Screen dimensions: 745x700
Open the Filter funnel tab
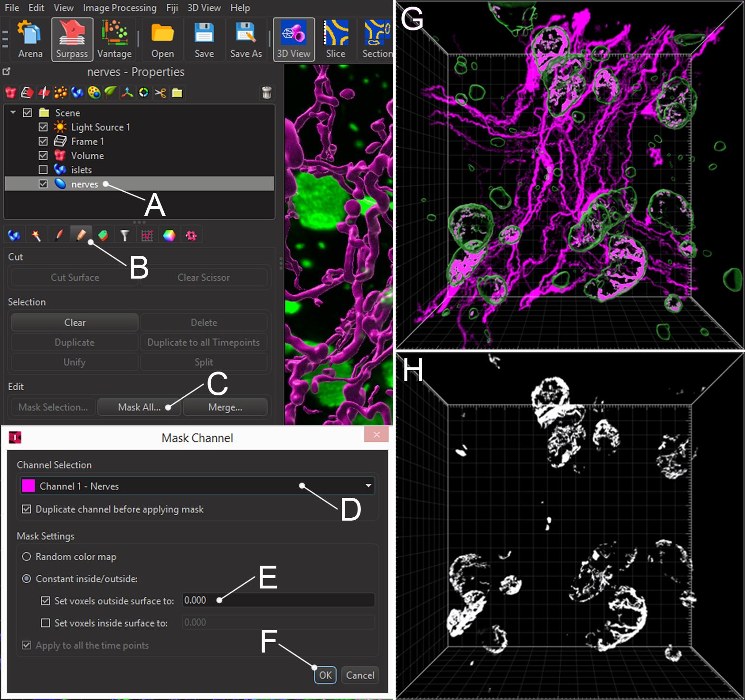(x=125, y=235)
